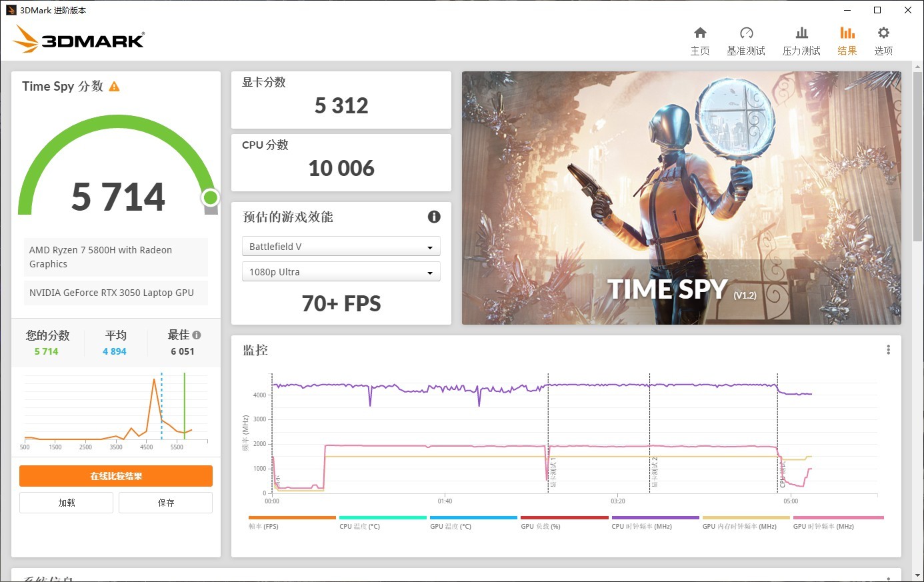
Task: Open 选项 settings gear icon
Action: pos(883,33)
